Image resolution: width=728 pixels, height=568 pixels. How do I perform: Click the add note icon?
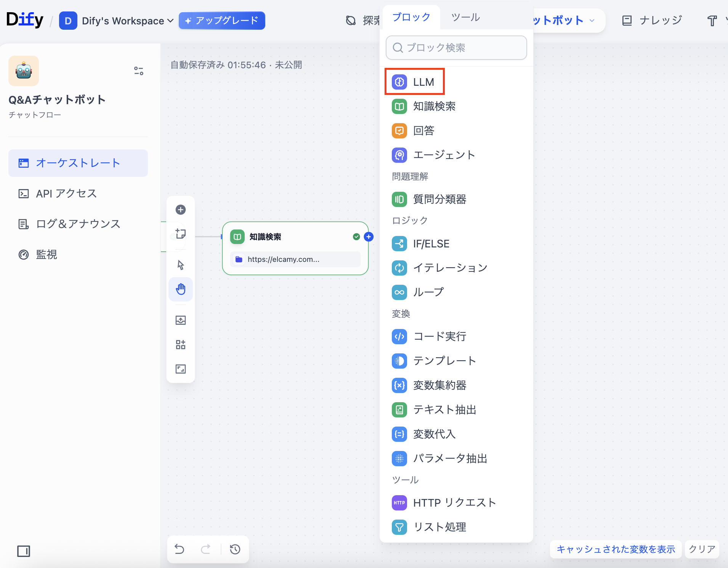tap(181, 234)
